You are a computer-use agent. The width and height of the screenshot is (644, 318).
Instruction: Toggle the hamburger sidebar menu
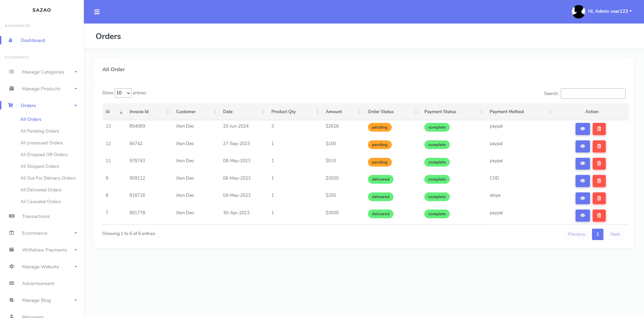[97, 12]
